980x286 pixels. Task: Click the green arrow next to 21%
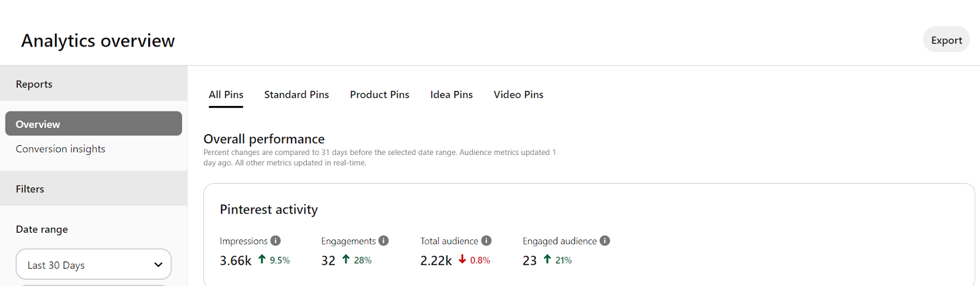point(548,259)
